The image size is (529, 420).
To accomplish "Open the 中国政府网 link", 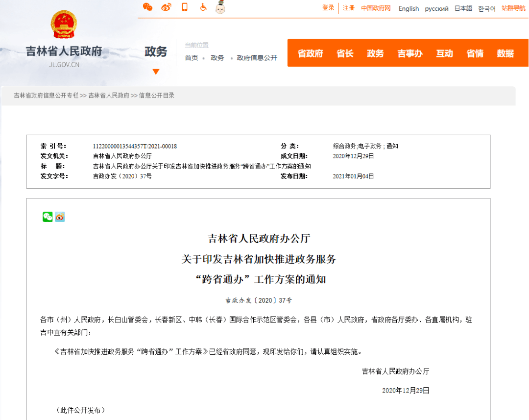I will point(376,8).
